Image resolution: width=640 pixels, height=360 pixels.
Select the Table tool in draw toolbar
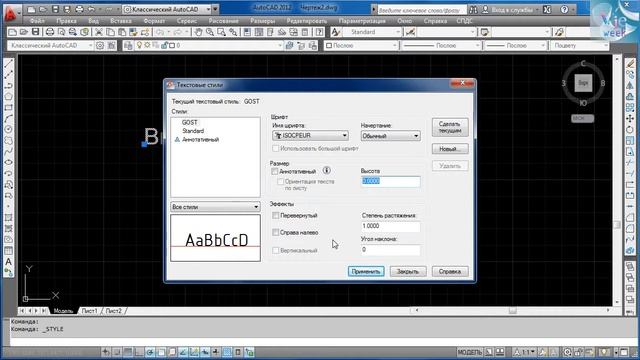click(x=9, y=251)
